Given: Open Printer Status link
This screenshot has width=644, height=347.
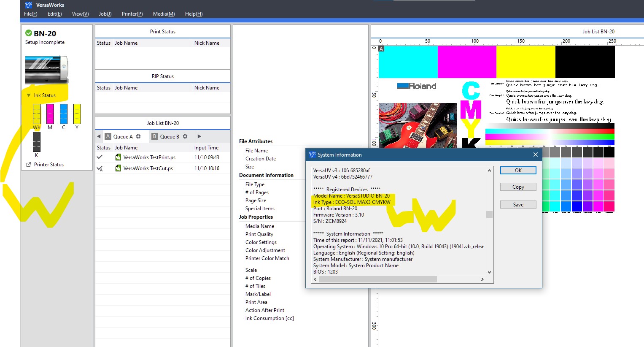Looking at the screenshot, I should (49, 165).
